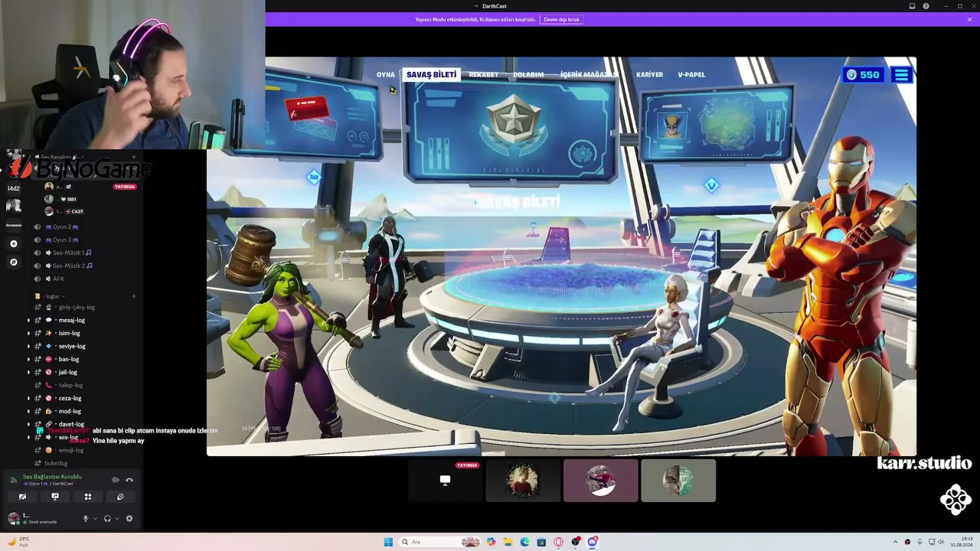Expand the seviye-log channel arrow
Image resolution: width=980 pixels, height=551 pixels.
tap(28, 346)
